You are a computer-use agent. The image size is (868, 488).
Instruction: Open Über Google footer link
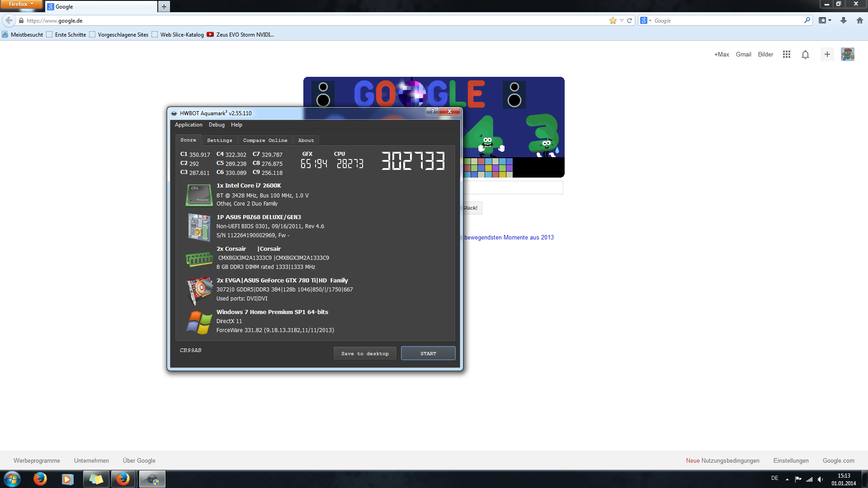[139, 460]
